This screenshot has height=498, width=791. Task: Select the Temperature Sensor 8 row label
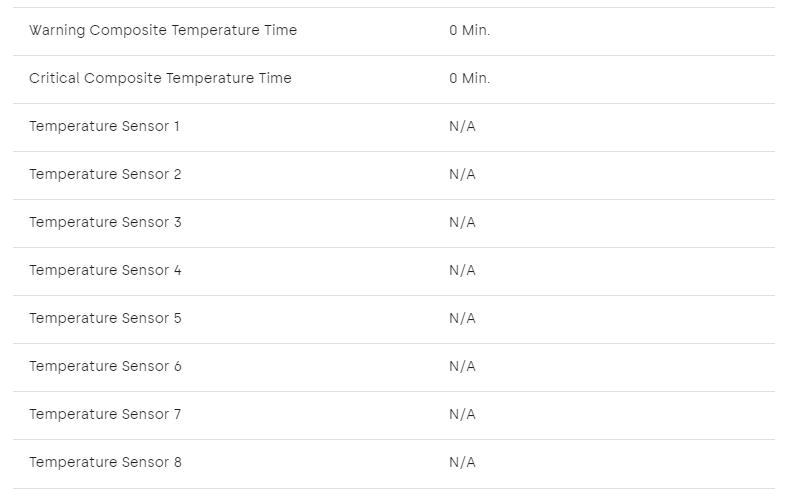[x=105, y=462]
